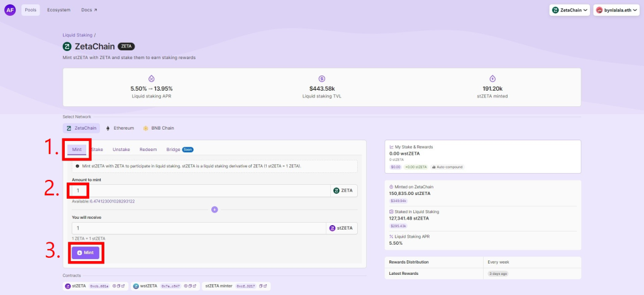The width and height of the screenshot is (644, 295).
Task: Open the stZETA minter external link
Action: (x=266, y=286)
